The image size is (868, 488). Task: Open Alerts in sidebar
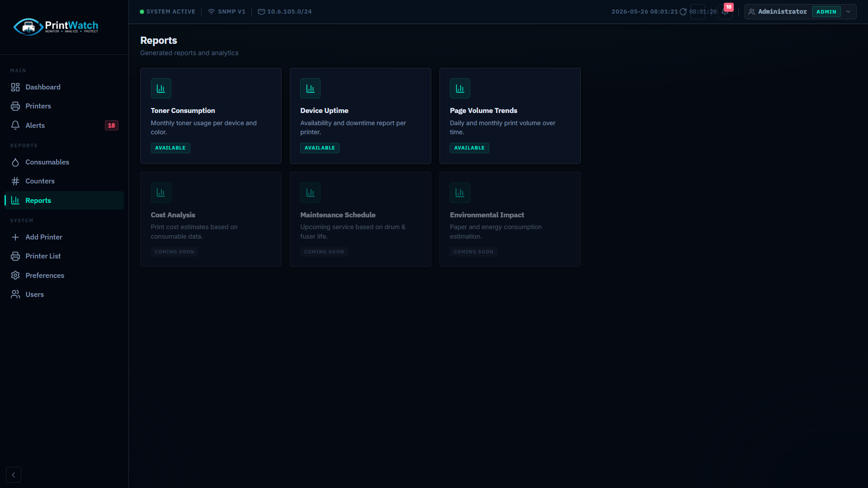(x=64, y=126)
